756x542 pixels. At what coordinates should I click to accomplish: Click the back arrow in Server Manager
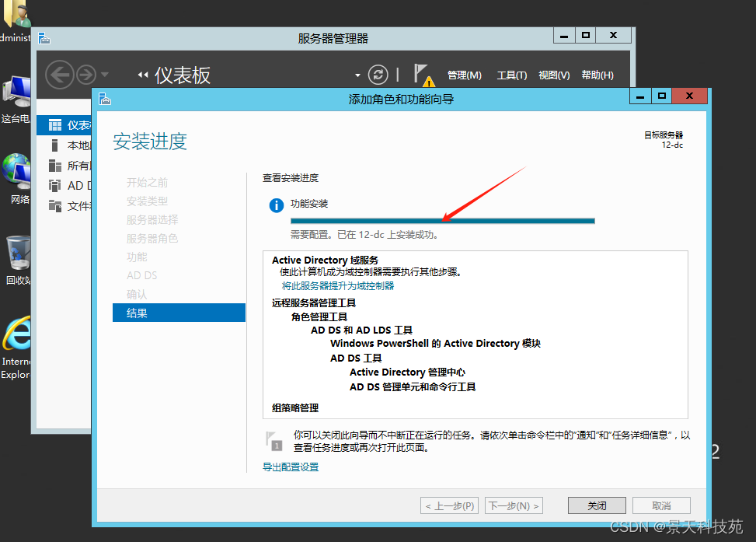(x=59, y=75)
